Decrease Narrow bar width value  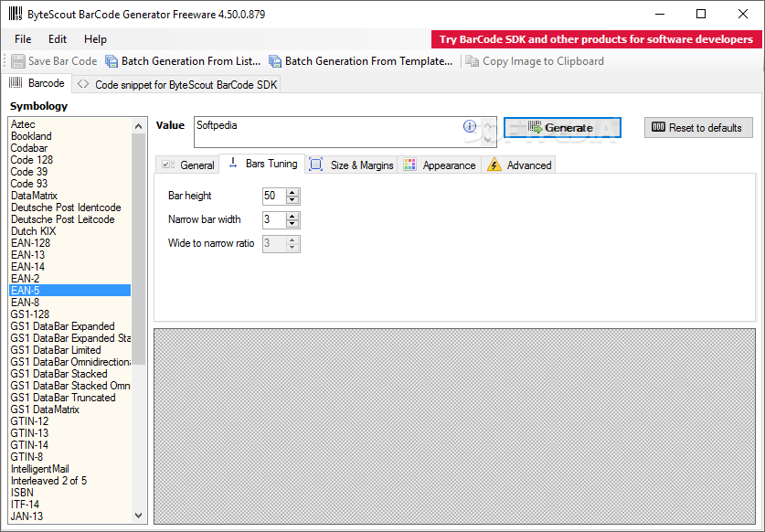292,224
